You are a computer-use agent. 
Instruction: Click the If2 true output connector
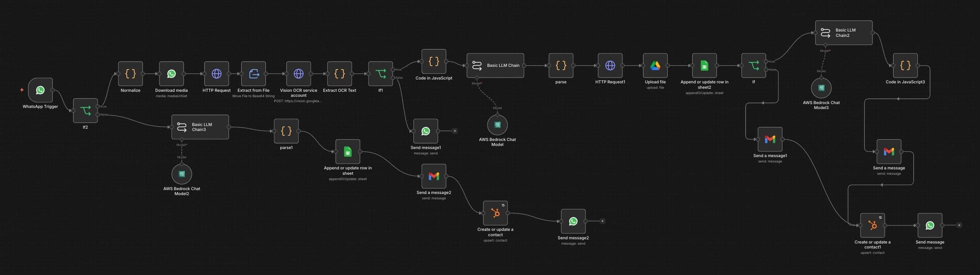(x=98, y=106)
